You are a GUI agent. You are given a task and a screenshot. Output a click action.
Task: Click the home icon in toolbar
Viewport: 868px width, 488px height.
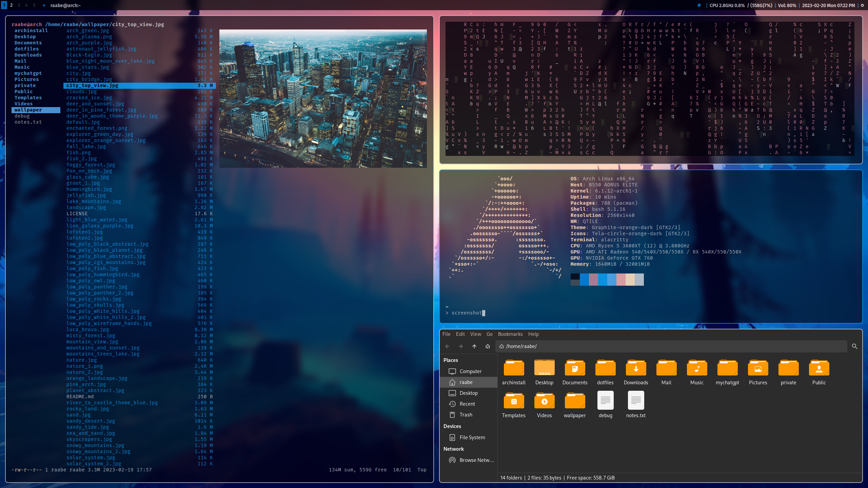(x=488, y=346)
